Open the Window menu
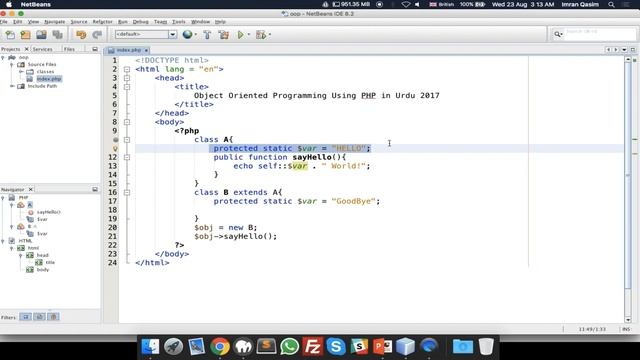The width and height of the screenshot is (640, 360). coord(200,22)
